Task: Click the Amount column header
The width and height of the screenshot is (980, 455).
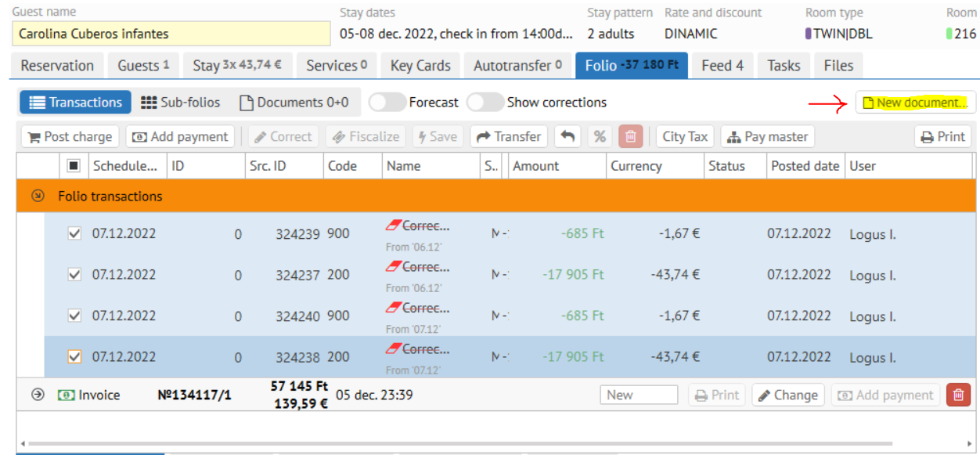Action: (x=557, y=166)
